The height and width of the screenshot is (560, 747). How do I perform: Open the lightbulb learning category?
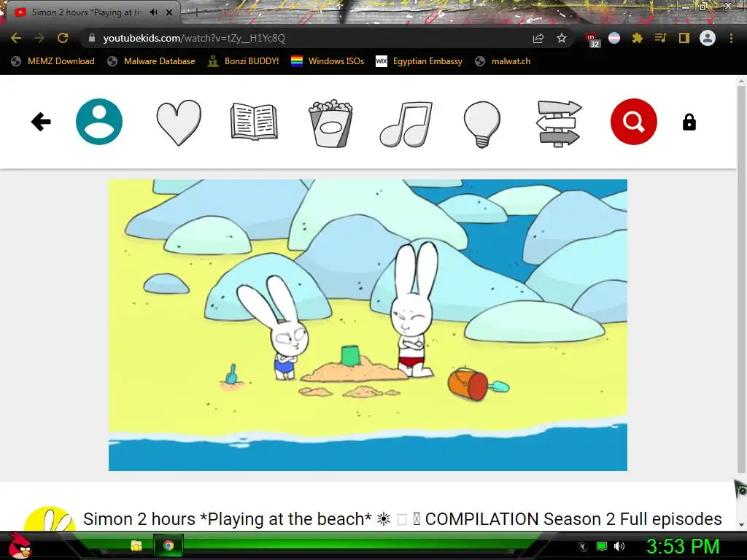482,124
